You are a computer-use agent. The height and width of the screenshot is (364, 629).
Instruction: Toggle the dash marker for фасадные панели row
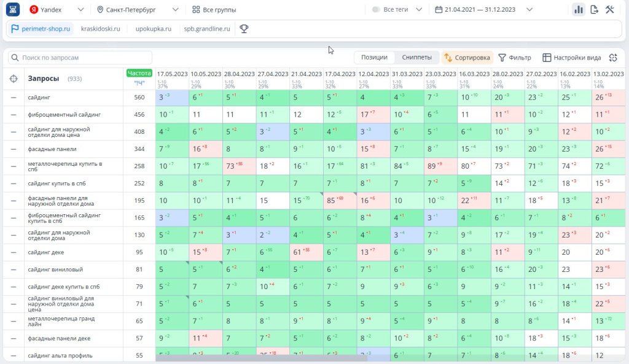click(14, 149)
